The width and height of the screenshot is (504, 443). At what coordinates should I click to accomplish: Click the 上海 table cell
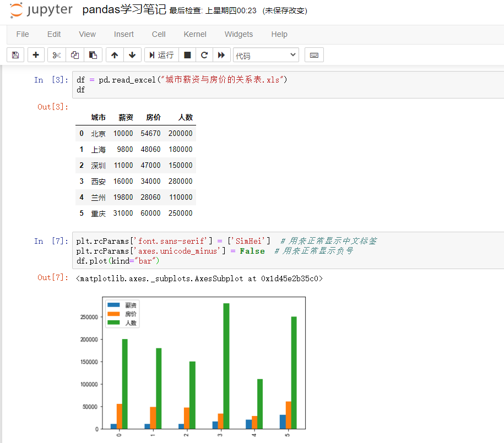point(99,149)
